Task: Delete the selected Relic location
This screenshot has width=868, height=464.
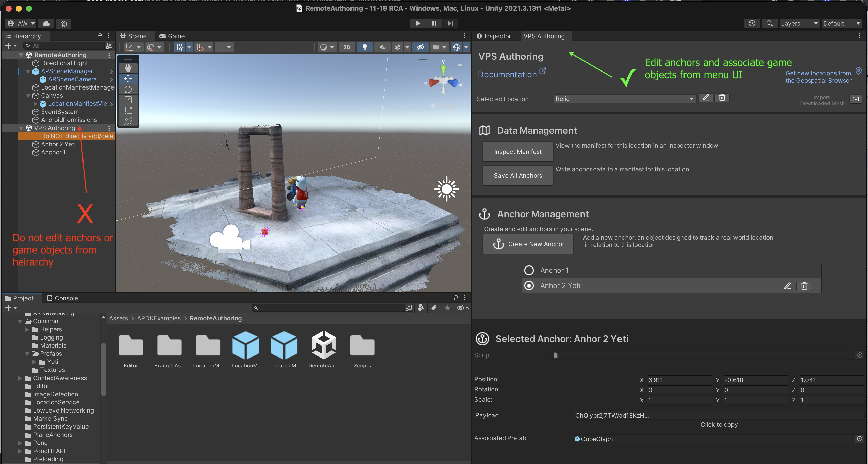Action: click(x=722, y=98)
